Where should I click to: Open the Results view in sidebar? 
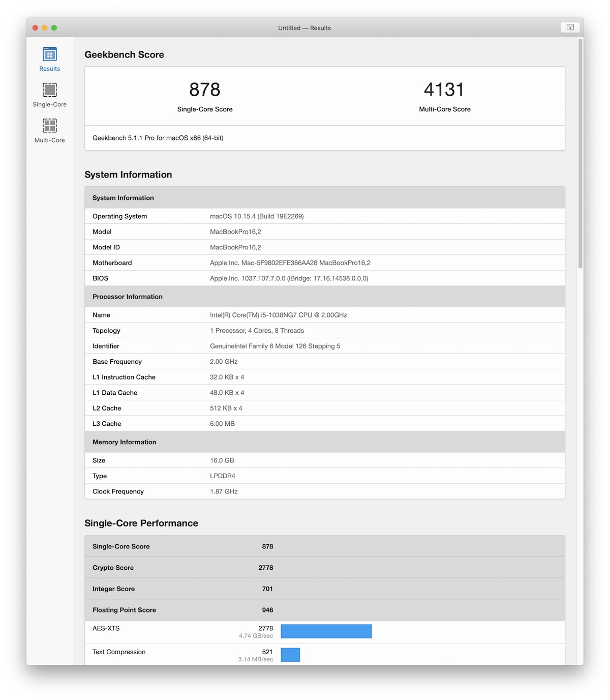coord(49,59)
